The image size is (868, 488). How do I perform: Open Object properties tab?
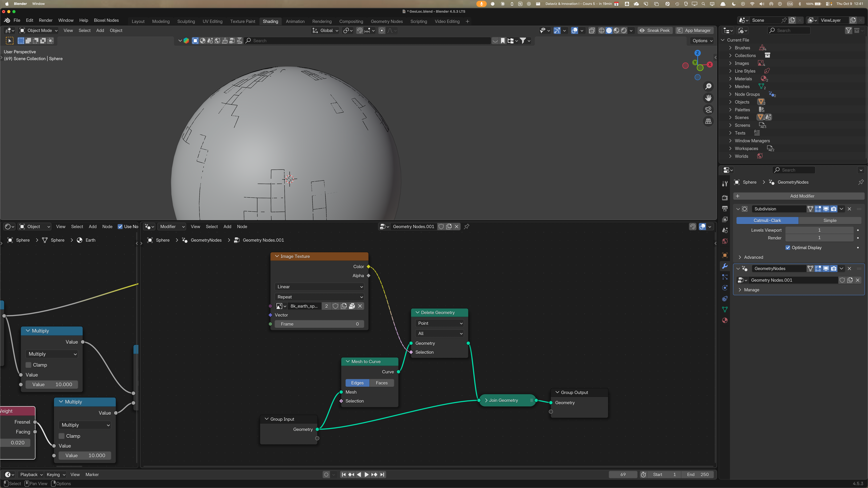coord(725,255)
